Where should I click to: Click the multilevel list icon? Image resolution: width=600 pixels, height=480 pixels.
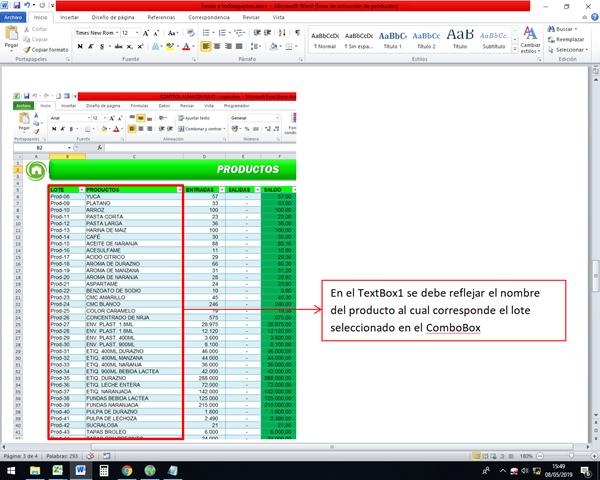coord(238,33)
